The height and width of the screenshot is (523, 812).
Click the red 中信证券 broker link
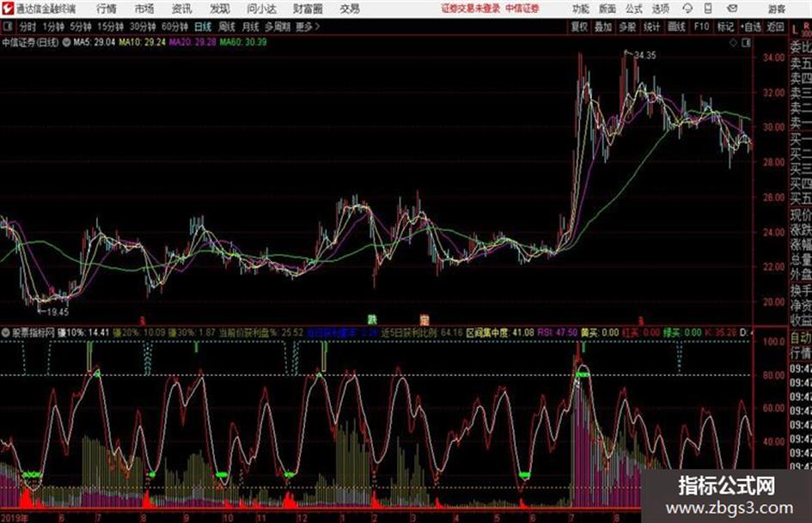coord(522,9)
